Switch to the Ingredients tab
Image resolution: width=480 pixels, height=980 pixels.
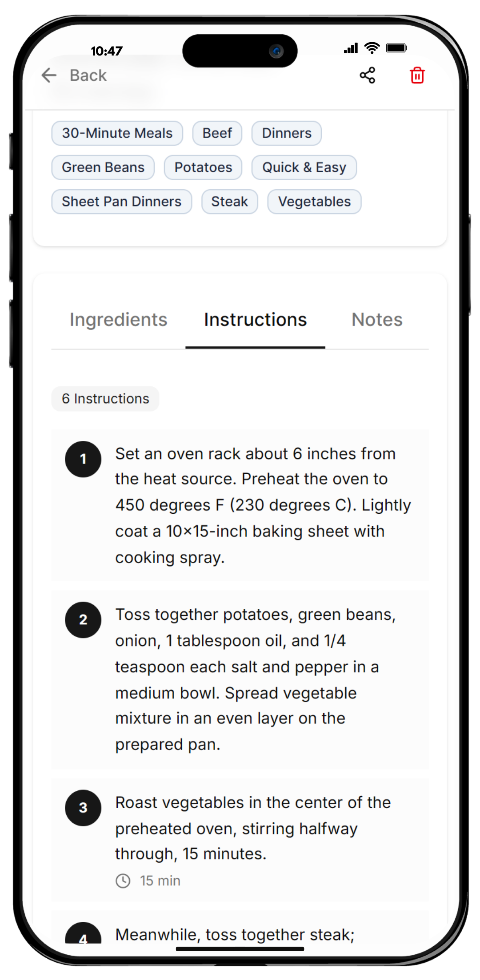click(x=118, y=320)
